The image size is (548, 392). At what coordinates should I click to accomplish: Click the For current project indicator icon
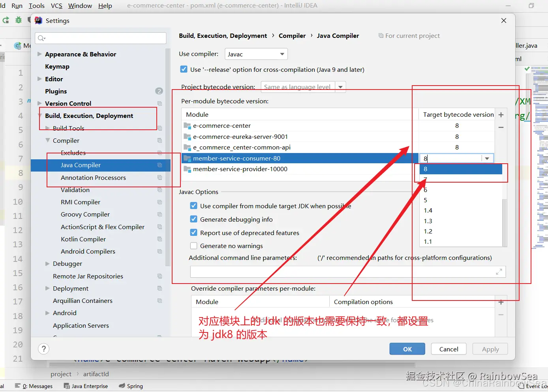click(x=381, y=35)
